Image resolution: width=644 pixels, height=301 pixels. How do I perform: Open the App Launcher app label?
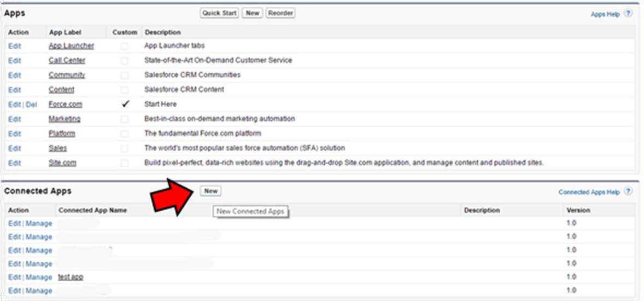click(x=71, y=46)
